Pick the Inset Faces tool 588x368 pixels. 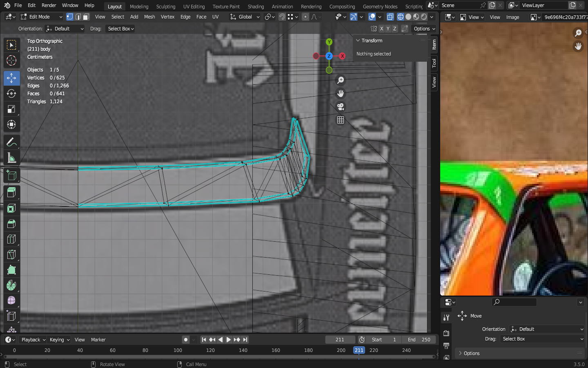[x=11, y=208]
